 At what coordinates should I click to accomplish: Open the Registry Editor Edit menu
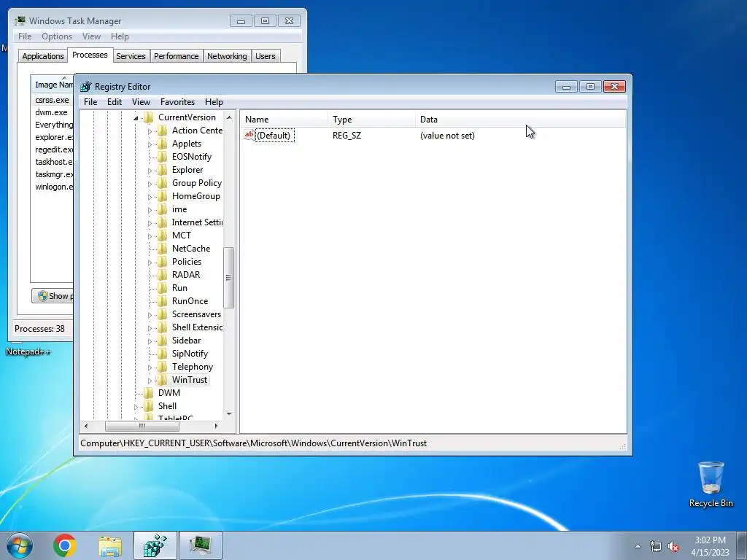115,102
